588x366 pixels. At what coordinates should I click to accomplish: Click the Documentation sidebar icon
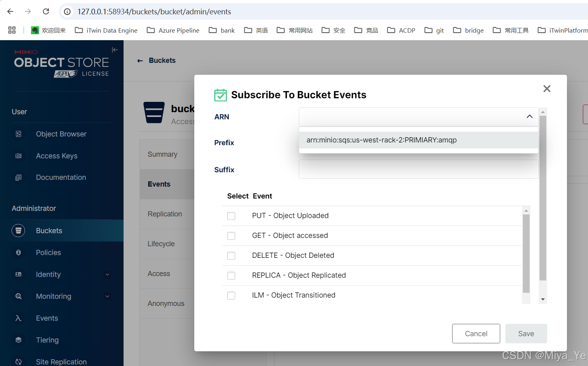(x=18, y=177)
